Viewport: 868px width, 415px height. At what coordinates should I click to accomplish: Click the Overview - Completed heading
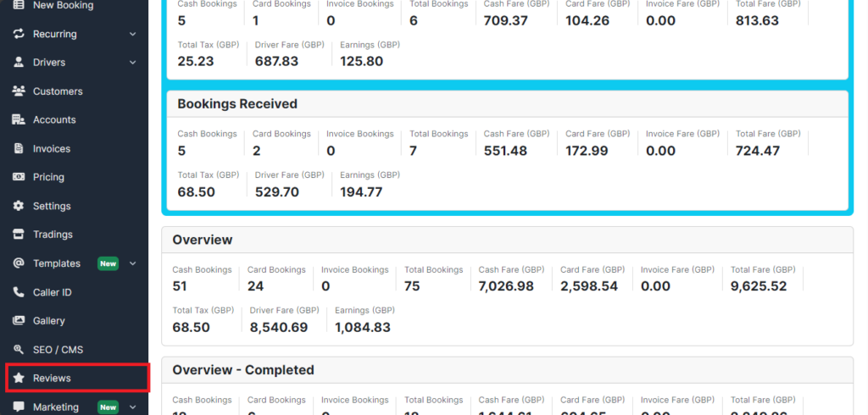click(243, 370)
